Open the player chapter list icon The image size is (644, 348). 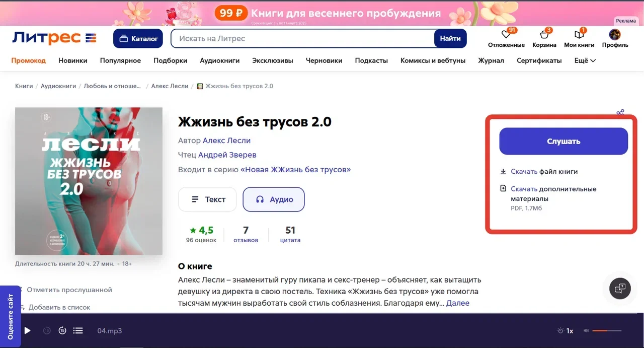(78, 331)
